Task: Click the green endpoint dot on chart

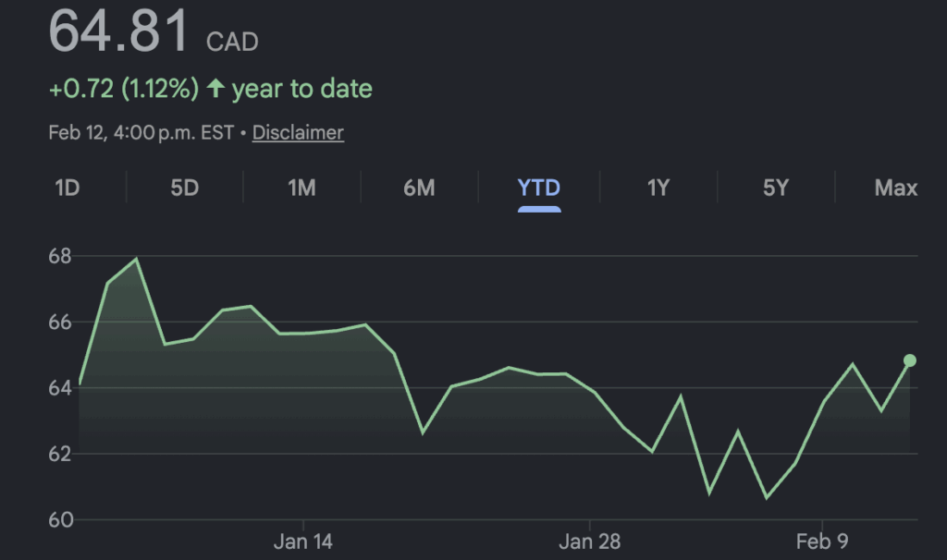Action: (x=910, y=360)
